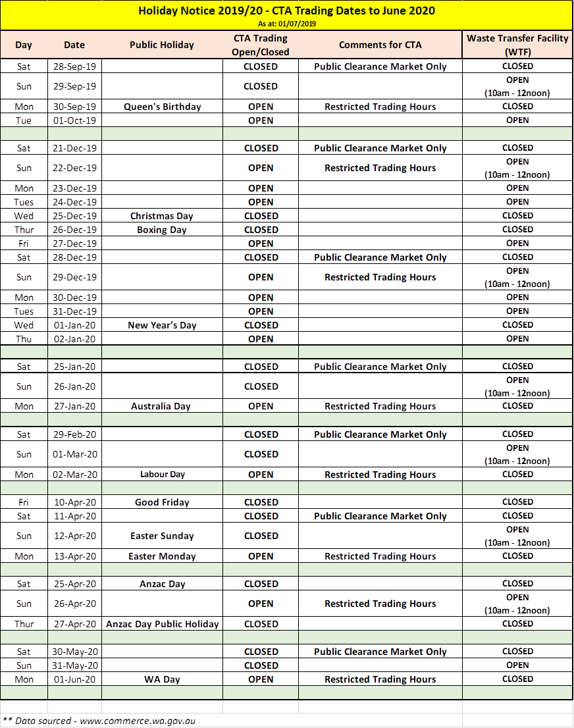Click CTA trading status for Christmas Day row

tap(261, 216)
